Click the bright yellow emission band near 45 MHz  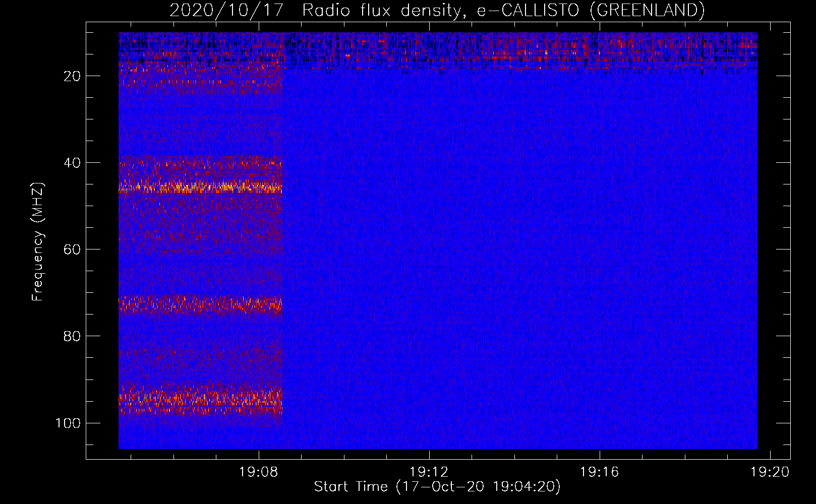[x=200, y=187]
